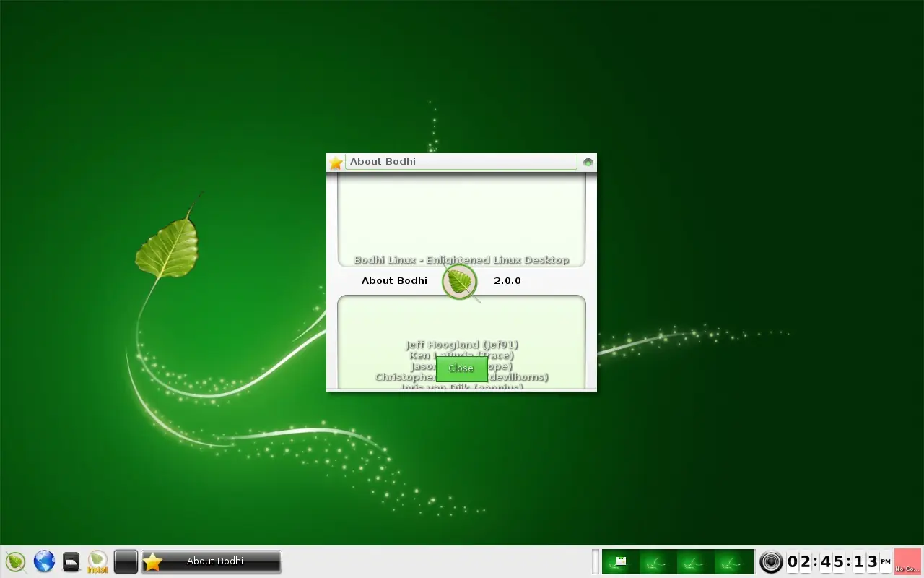Screen dimensions: 924x578
Task: Switch to fourth virtual desktop thumbnail
Action: pos(733,561)
